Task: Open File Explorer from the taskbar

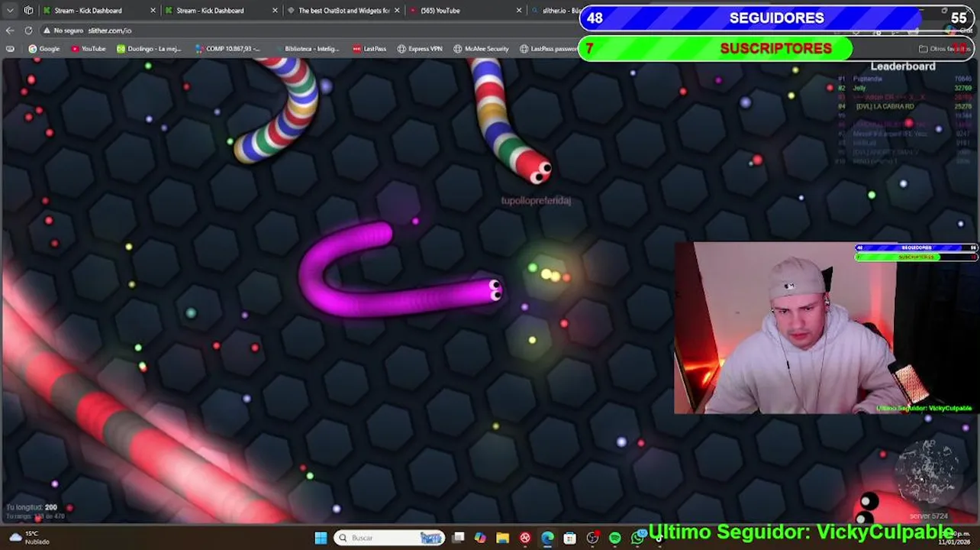Action: coord(502,538)
